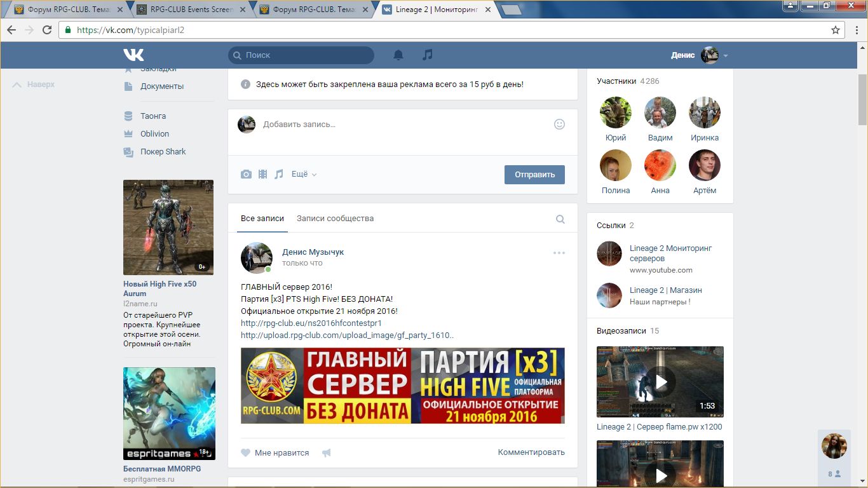868x488 pixels.
Task: Open upload.rpg-club.com image link
Action: (x=347, y=335)
